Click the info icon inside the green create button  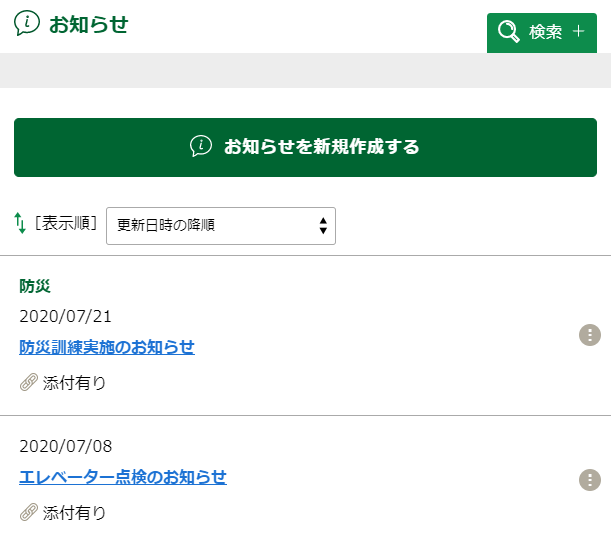[x=201, y=146]
